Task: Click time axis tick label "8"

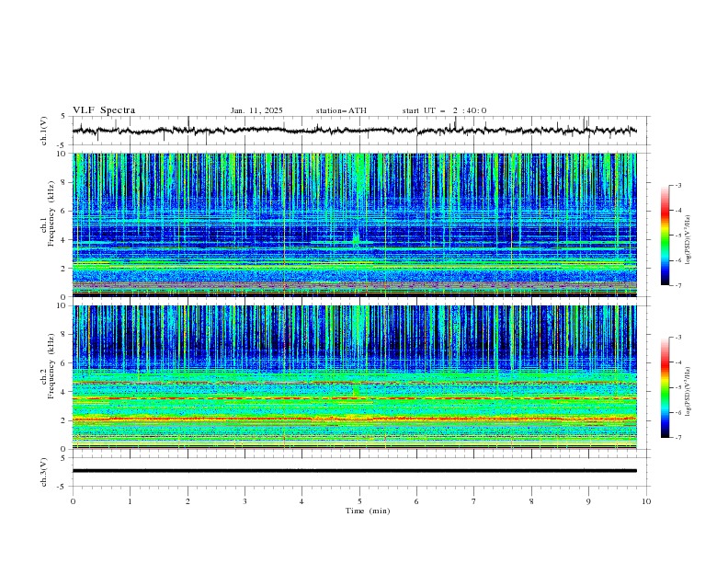Action: coord(531,501)
